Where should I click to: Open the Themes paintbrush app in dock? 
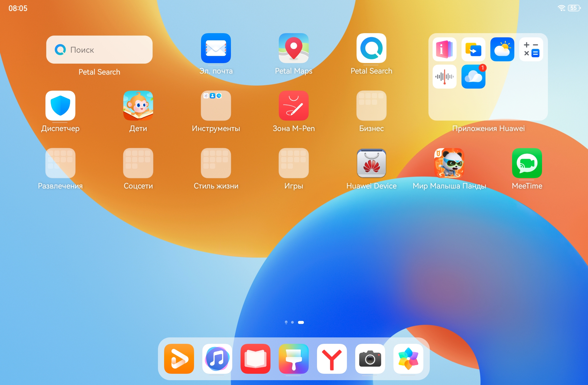294,359
